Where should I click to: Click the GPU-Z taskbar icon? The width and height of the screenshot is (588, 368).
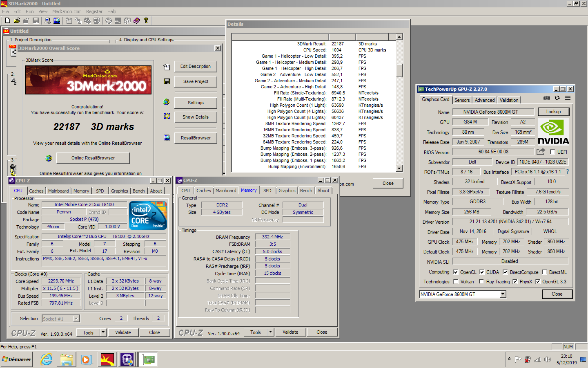tap(148, 359)
